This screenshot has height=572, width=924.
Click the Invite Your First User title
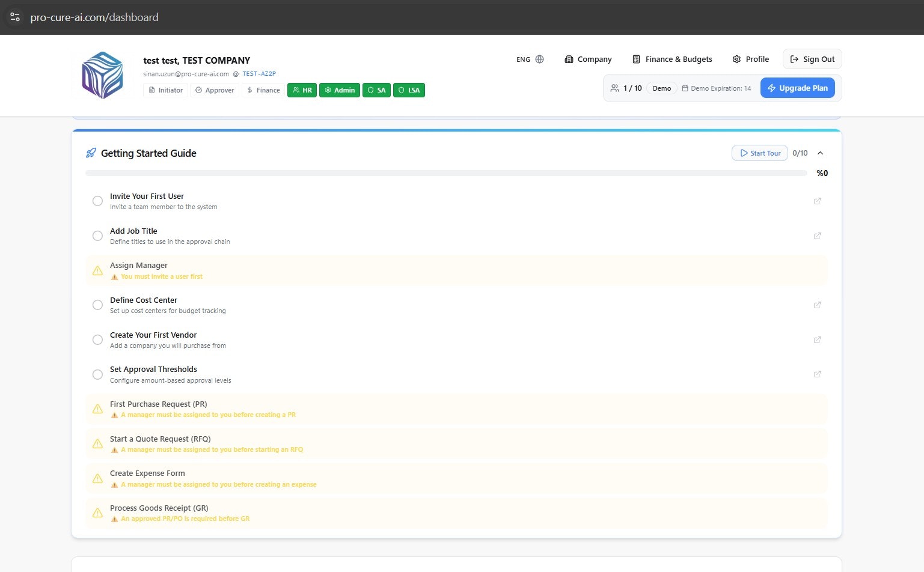(x=147, y=196)
